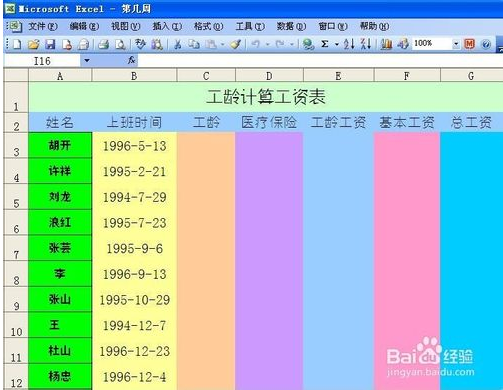
Task: Select date cell 1996-12-23
Action: tap(134, 351)
